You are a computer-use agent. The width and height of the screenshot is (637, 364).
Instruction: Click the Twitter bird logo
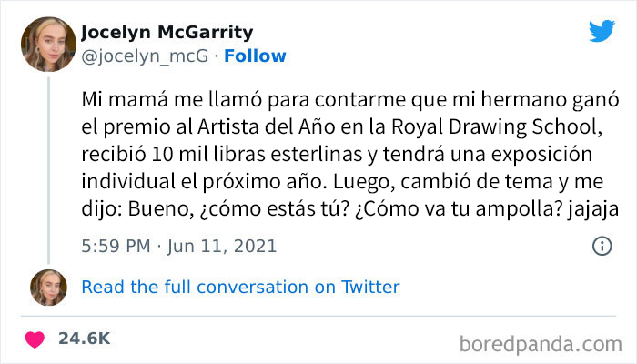[602, 30]
